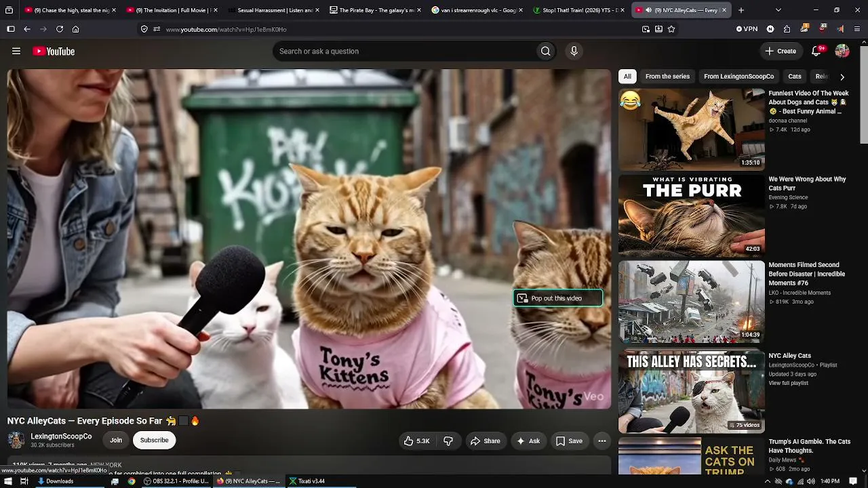Reload the current page
The width and height of the screenshot is (868, 488).
click(x=60, y=29)
